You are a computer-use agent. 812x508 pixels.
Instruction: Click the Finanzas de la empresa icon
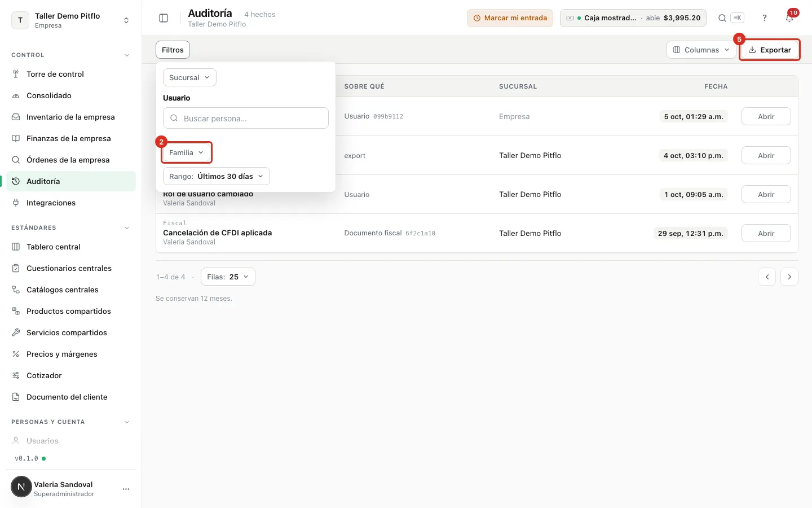[x=16, y=138]
